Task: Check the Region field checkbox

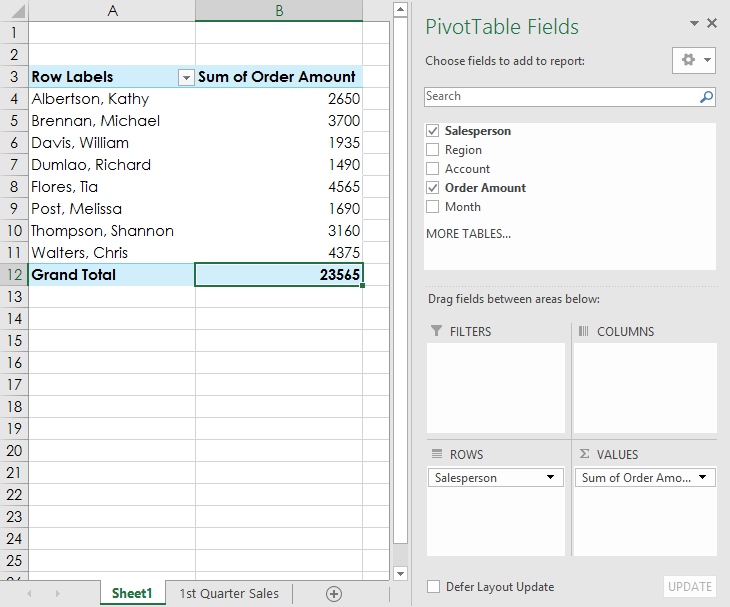Action: pos(433,150)
